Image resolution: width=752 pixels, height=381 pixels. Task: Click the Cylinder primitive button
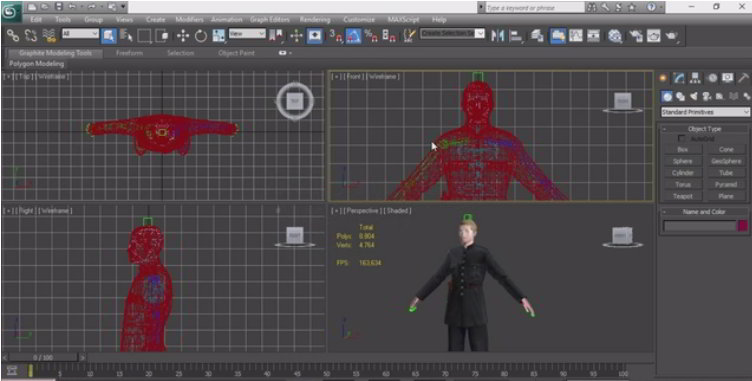click(x=682, y=173)
